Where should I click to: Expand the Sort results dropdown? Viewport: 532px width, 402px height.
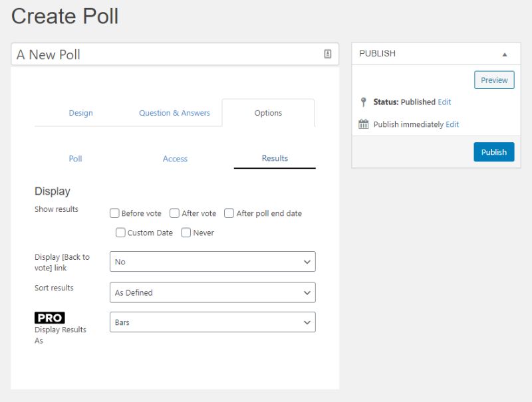[x=213, y=292]
